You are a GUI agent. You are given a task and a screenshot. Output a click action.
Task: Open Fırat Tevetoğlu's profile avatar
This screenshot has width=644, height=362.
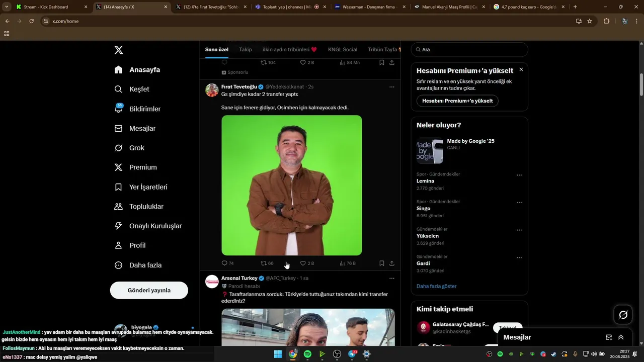click(x=212, y=90)
